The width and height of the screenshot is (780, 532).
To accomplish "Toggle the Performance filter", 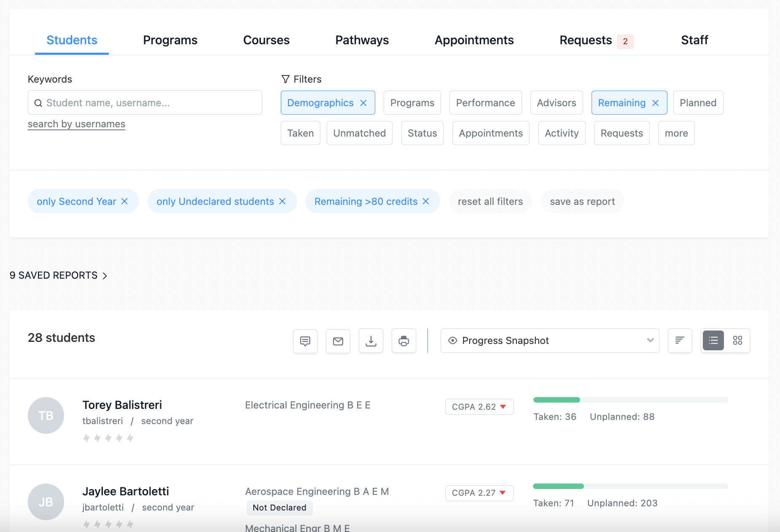I will 485,103.
